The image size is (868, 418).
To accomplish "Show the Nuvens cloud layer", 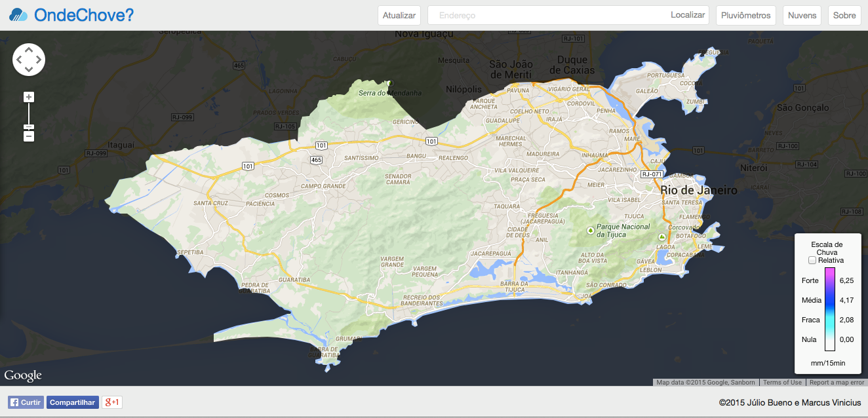I will tap(802, 15).
